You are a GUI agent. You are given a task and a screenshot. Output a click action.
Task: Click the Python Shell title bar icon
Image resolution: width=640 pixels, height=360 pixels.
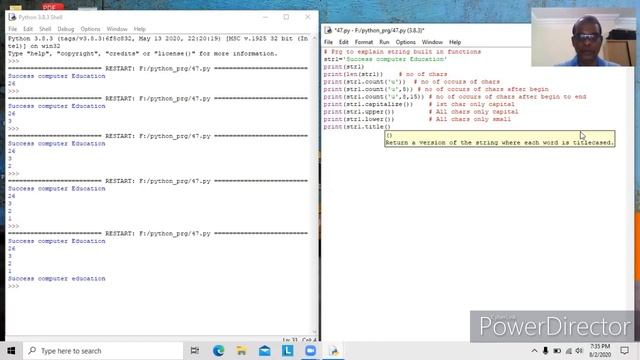click(12, 17)
